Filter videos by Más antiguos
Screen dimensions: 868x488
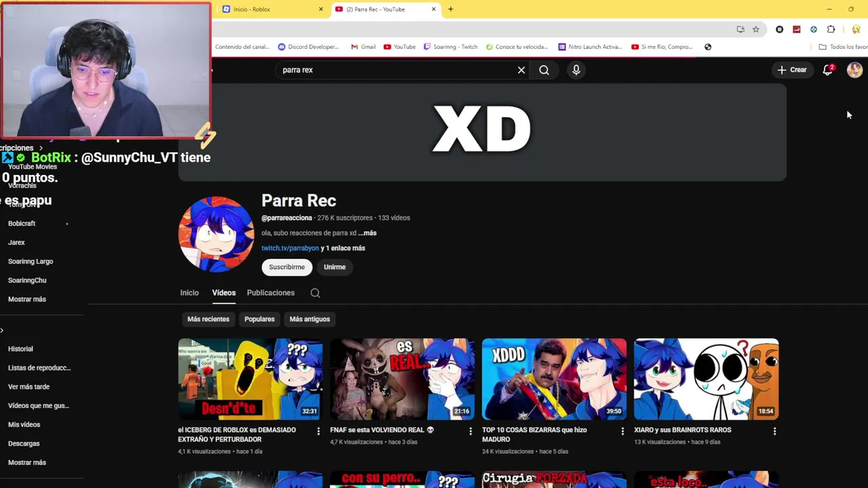tap(310, 319)
